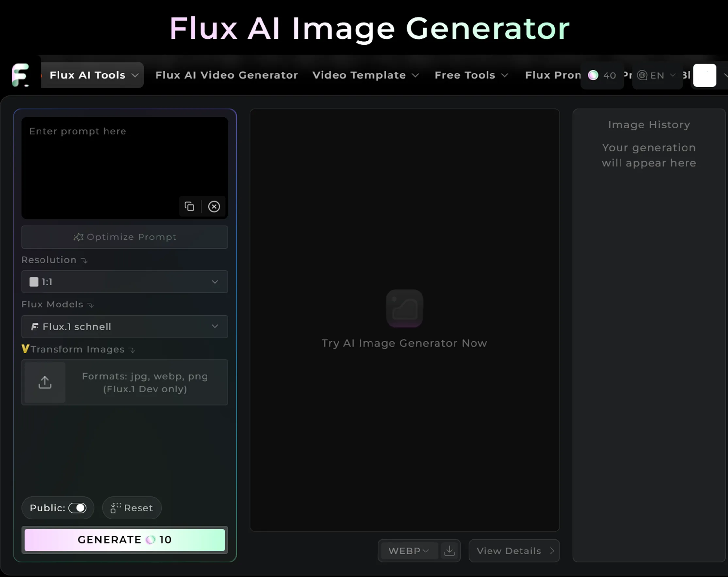Click the Flux logo icon top-left
Image resolution: width=728 pixels, height=577 pixels.
coord(20,75)
